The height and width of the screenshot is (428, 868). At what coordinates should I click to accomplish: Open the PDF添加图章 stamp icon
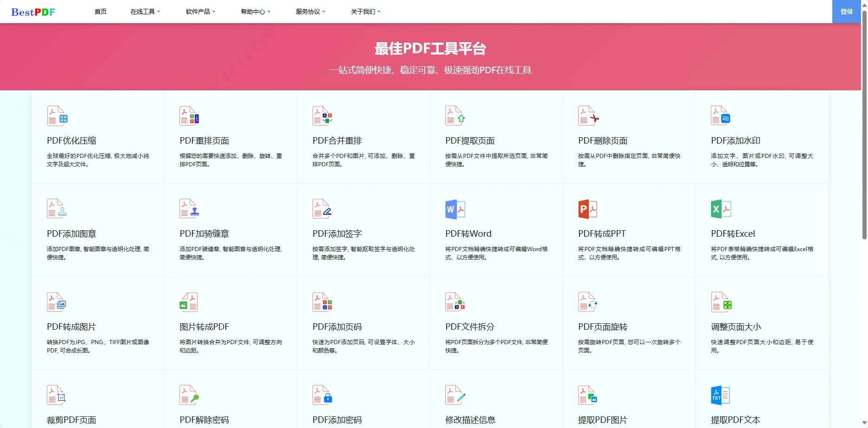pyautogui.click(x=57, y=209)
